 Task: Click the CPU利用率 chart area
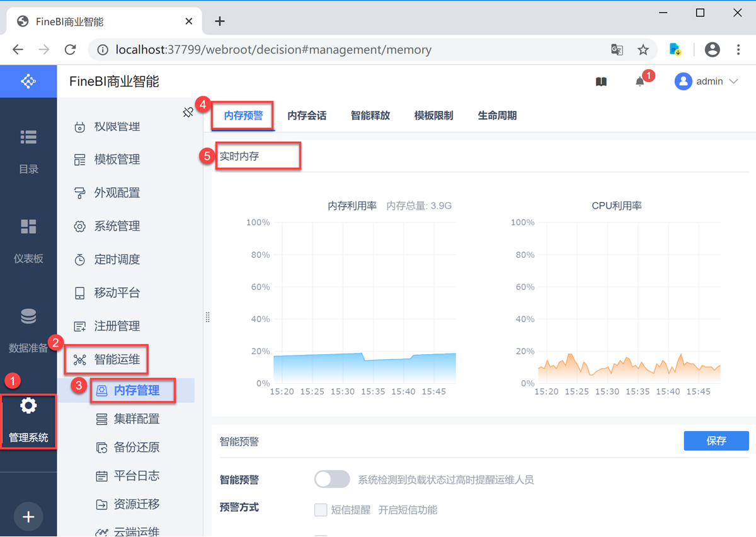(x=629, y=303)
